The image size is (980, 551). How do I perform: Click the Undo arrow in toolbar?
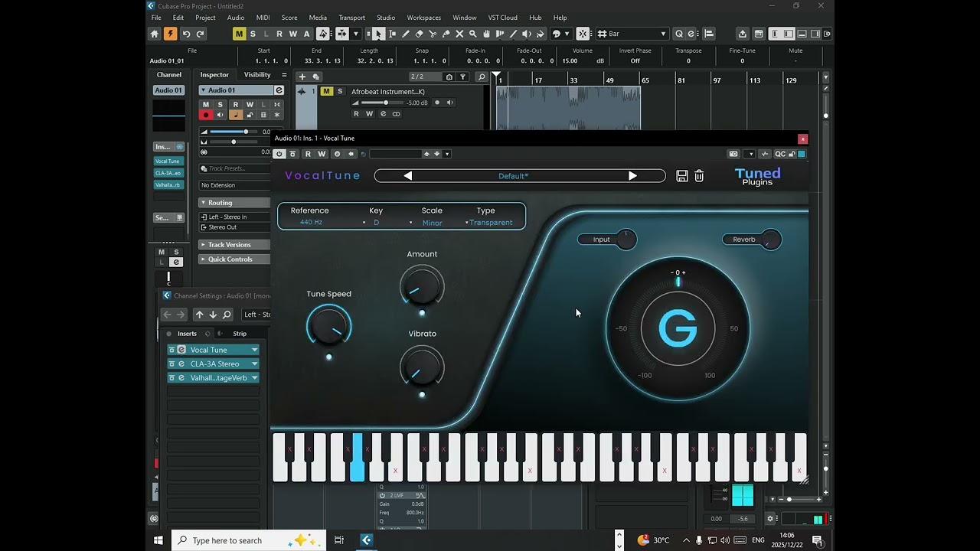tap(186, 34)
